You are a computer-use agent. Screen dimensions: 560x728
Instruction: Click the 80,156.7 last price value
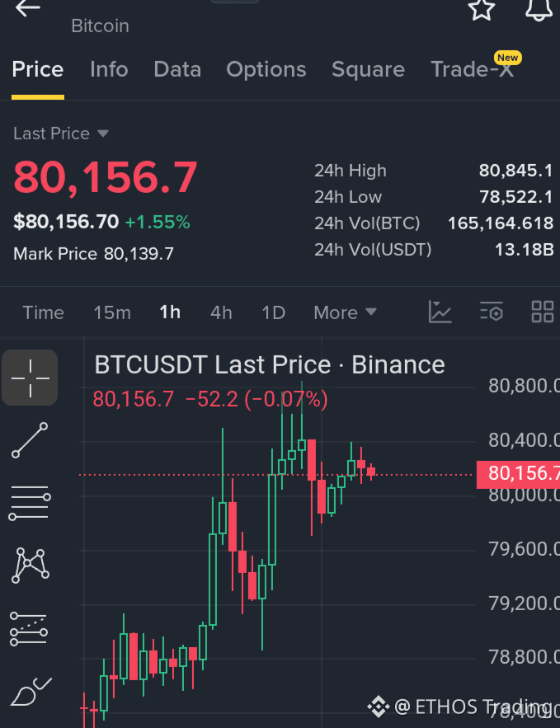[x=106, y=177]
